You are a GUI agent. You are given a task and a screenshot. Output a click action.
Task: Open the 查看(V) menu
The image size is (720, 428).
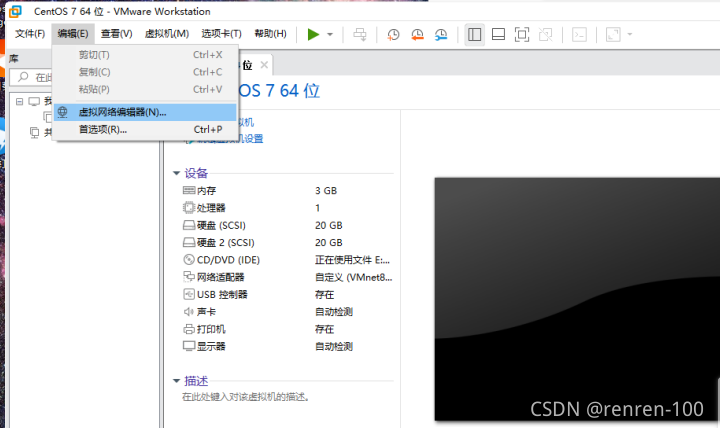pos(117,34)
